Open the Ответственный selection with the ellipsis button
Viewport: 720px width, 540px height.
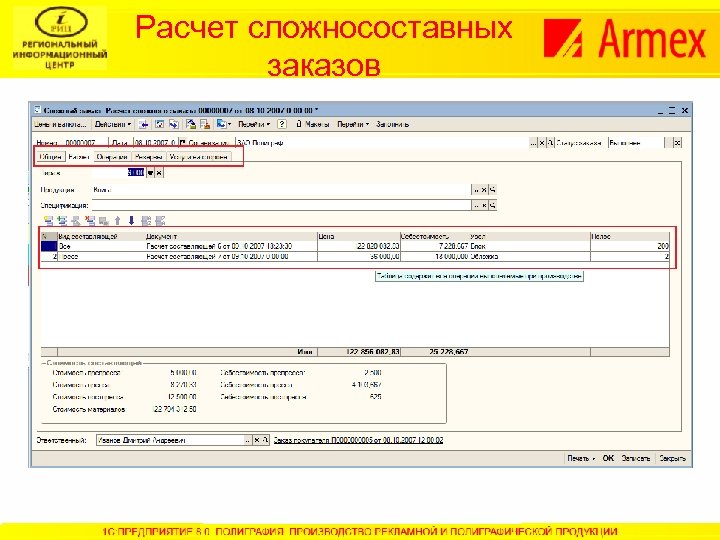point(248,440)
